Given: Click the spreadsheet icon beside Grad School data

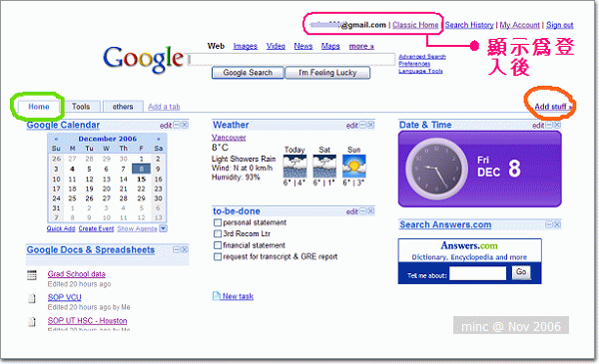Looking at the screenshot, I should (x=32, y=275).
